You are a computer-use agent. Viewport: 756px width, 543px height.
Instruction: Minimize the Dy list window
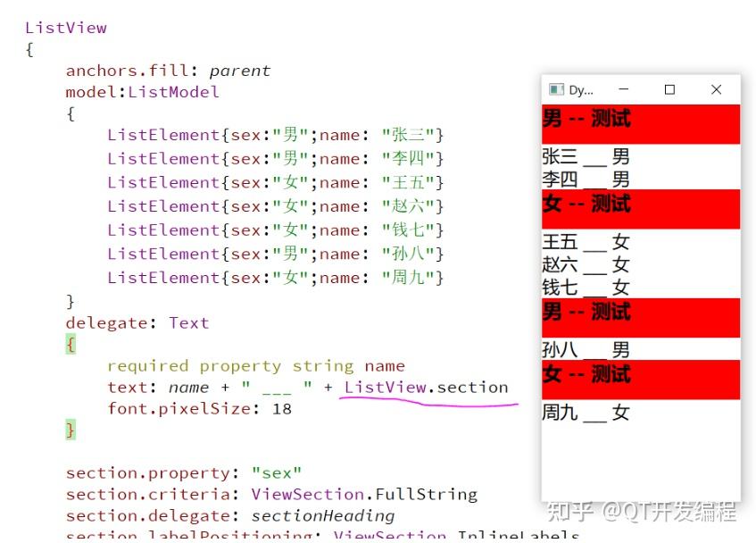[x=623, y=89]
